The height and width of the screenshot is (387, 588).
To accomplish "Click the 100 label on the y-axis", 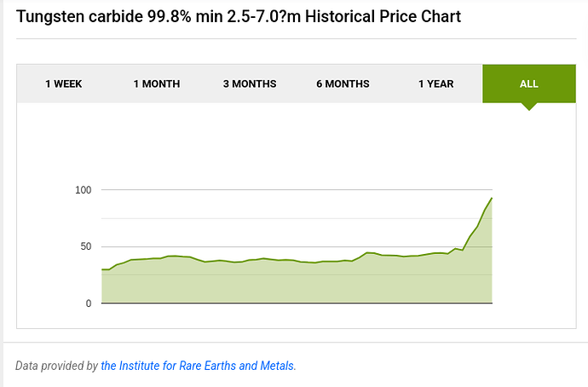I will point(83,189).
